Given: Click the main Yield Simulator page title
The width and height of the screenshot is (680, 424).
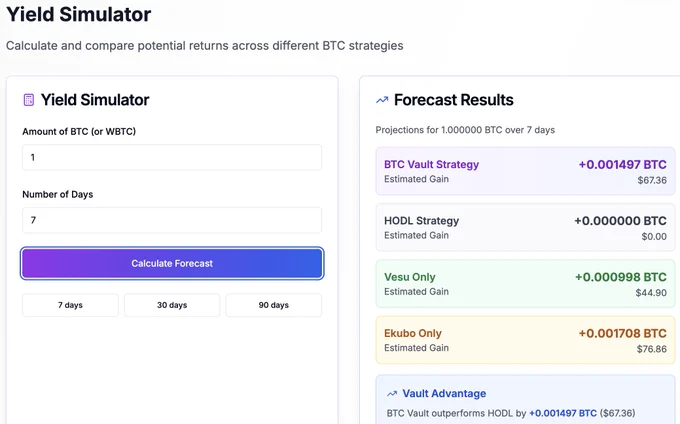Looking at the screenshot, I should pos(78,14).
